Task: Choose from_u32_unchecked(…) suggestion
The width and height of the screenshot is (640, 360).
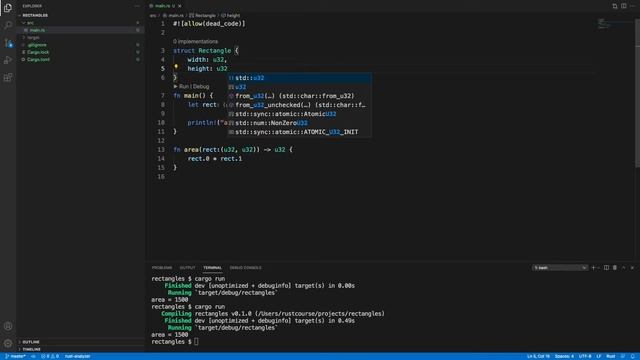Action: tap(299, 105)
